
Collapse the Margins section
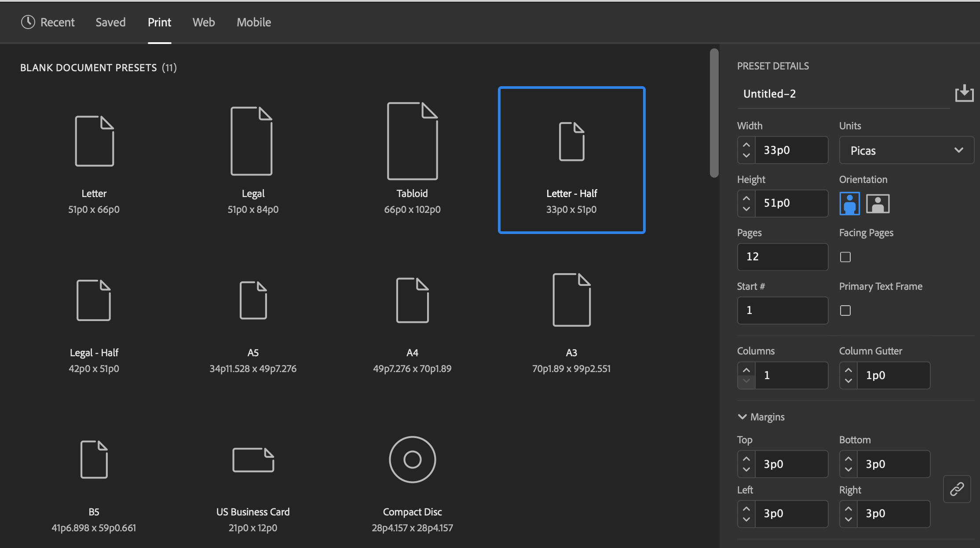[x=742, y=416]
